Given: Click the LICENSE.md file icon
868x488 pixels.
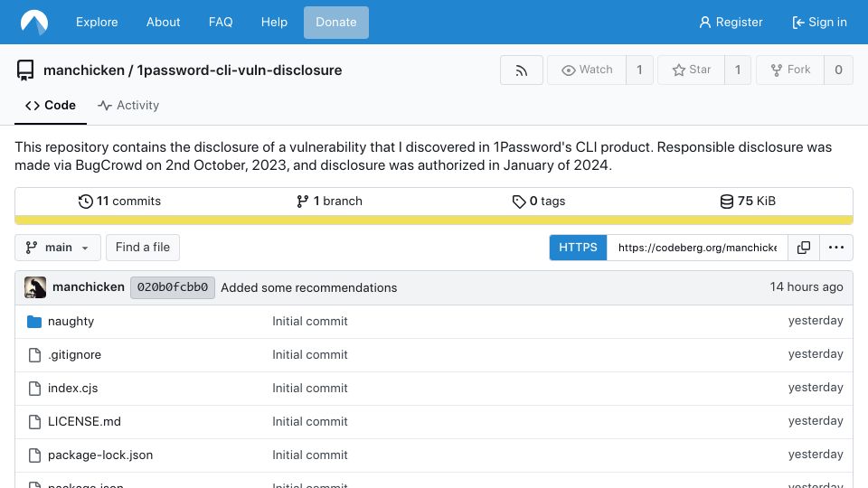Looking at the screenshot, I should pyautogui.click(x=34, y=422).
